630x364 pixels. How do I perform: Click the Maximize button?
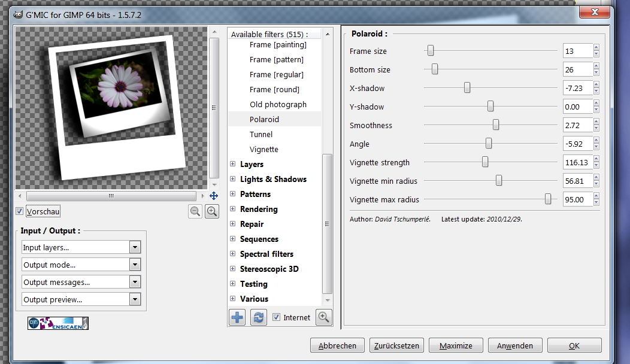click(456, 345)
